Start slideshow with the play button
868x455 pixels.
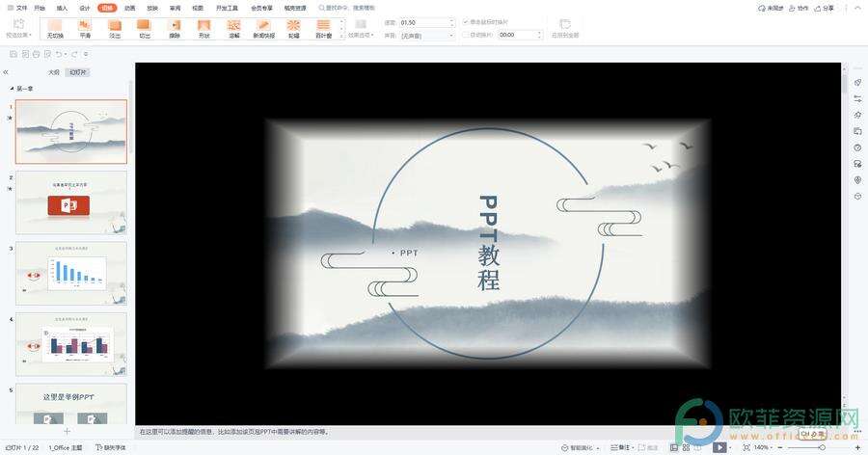point(719,447)
